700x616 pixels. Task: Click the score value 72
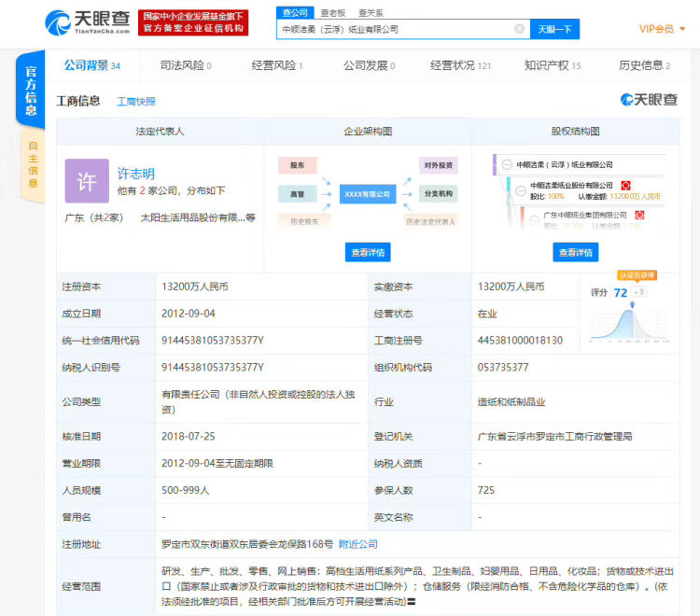(621, 293)
